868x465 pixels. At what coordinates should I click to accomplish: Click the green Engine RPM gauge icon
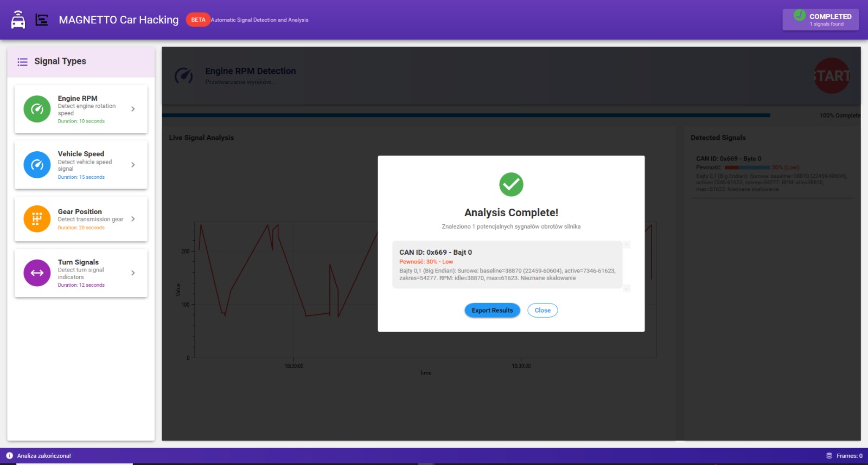[x=37, y=109]
